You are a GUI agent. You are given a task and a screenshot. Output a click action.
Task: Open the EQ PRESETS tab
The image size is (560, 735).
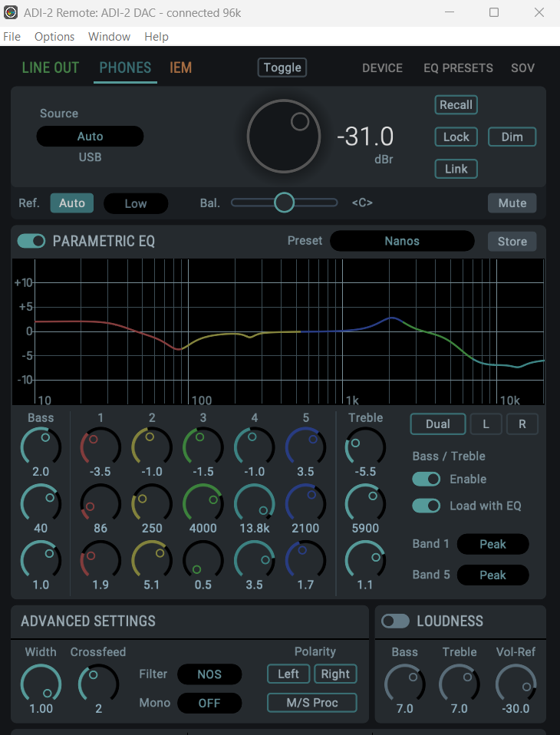click(458, 68)
